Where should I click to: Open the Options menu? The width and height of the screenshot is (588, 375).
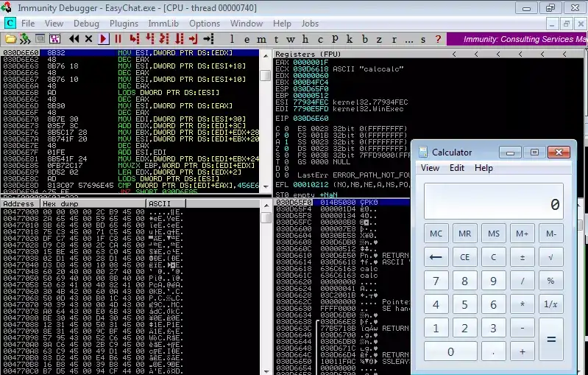[205, 24]
